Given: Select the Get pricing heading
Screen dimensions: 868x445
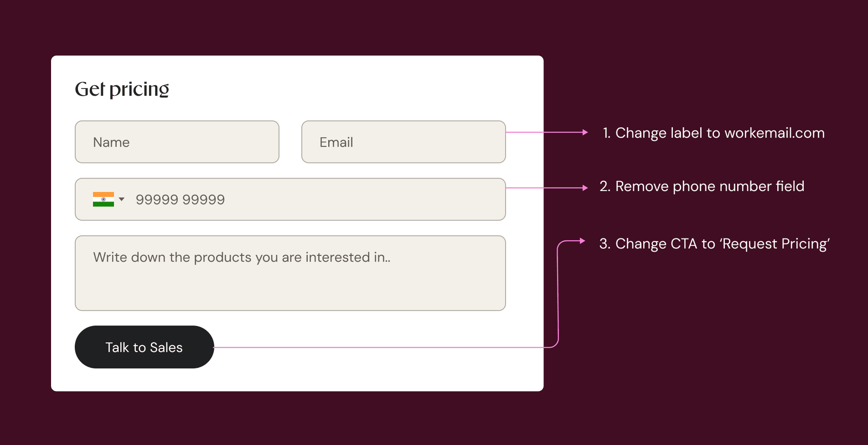Looking at the screenshot, I should pos(122,89).
